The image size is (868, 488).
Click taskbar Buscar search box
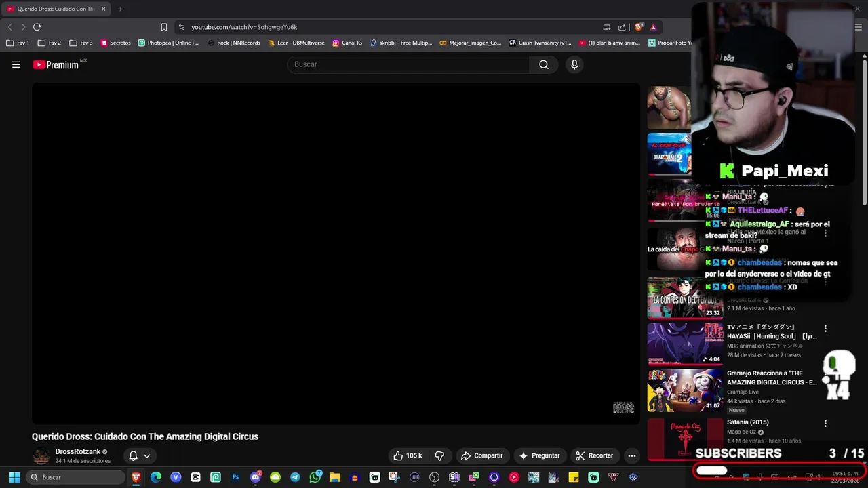pos(75,477)
